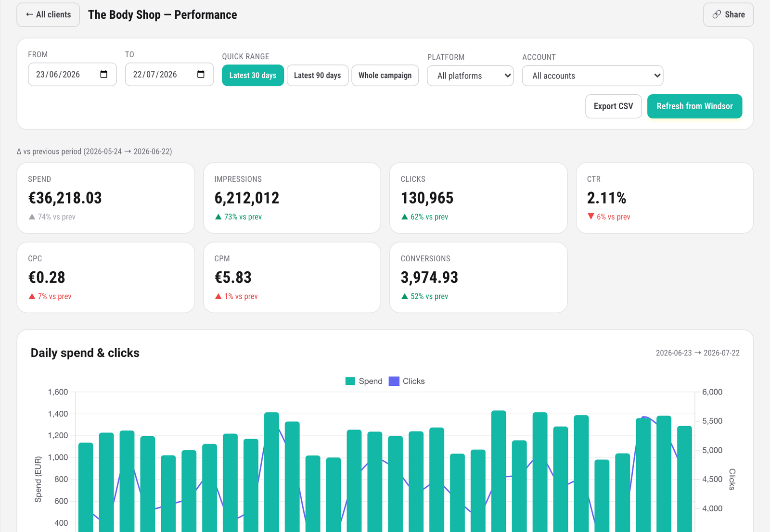Open the calendar picker in To date

click(201, 75)
